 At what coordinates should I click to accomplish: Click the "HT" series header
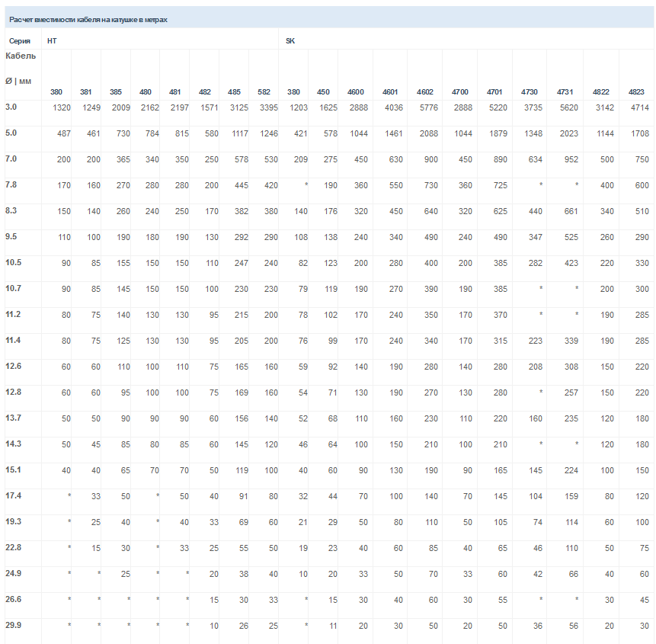(52, 41)
